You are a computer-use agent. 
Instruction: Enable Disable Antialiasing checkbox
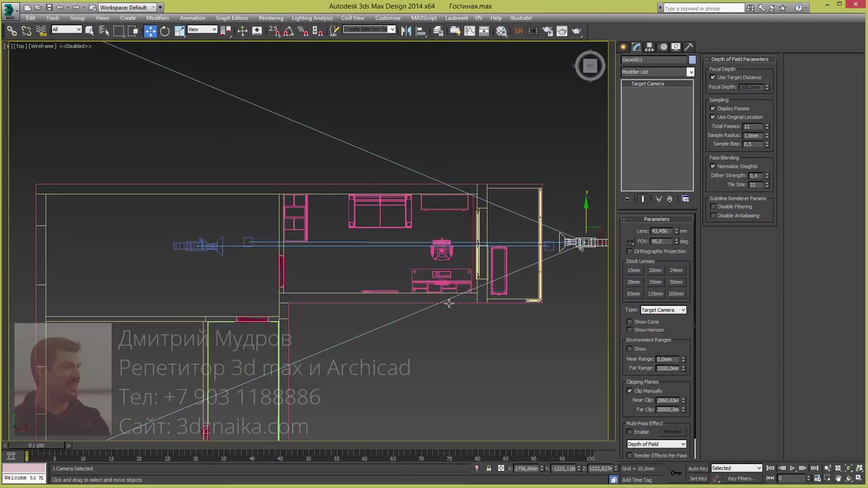point(713,216)
